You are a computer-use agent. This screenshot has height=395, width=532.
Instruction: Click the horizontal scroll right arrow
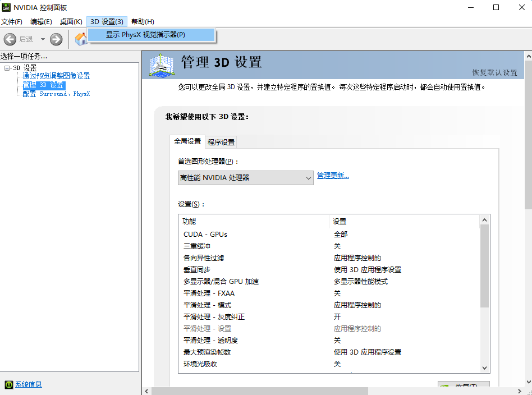[x=520, y=391]
